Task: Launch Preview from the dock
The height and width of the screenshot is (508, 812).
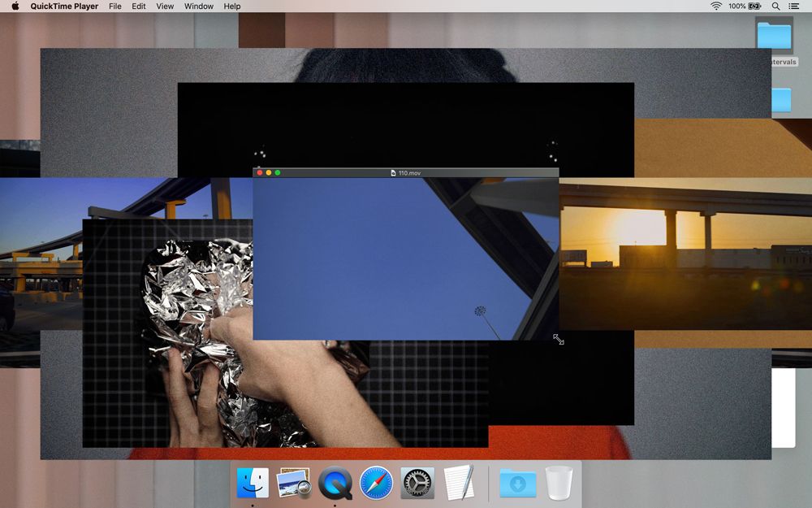Action: 293,483
